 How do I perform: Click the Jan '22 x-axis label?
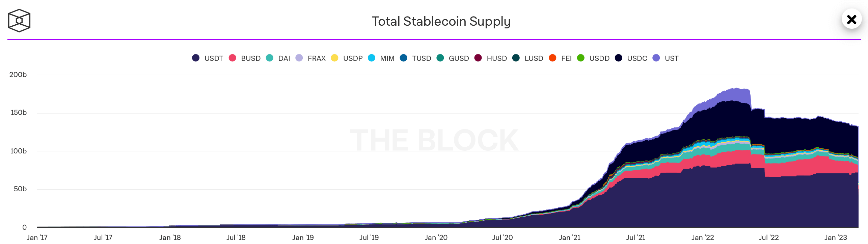coord(703,238)
